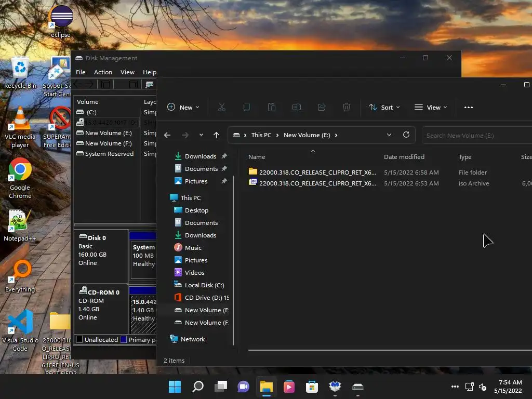Click the Search New Volume (E:) box

477,136
